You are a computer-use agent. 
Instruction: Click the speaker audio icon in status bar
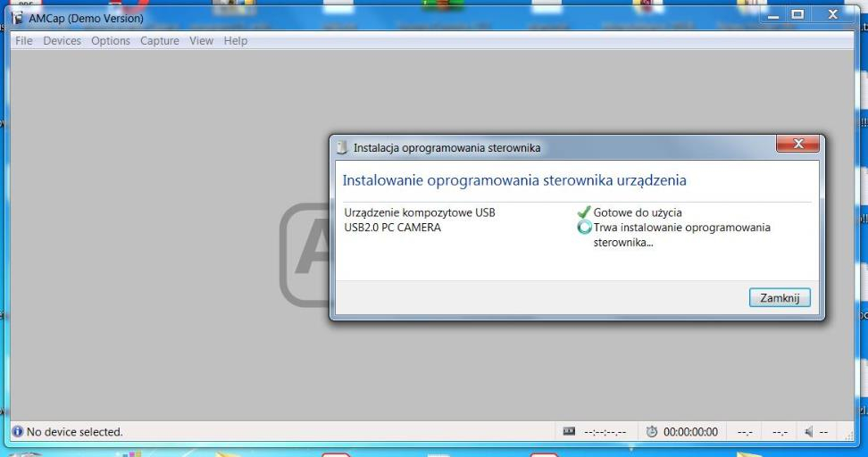(809, 431)
